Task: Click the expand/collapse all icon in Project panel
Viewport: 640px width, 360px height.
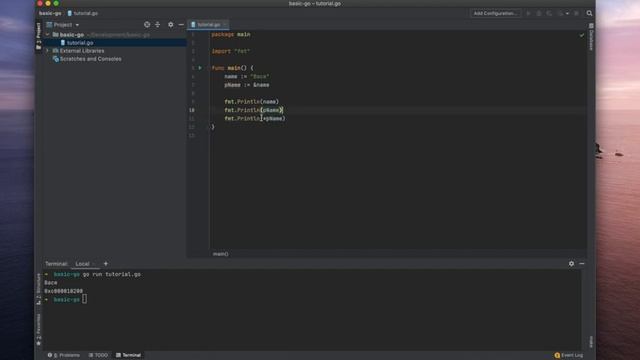Action: [158, 25]
